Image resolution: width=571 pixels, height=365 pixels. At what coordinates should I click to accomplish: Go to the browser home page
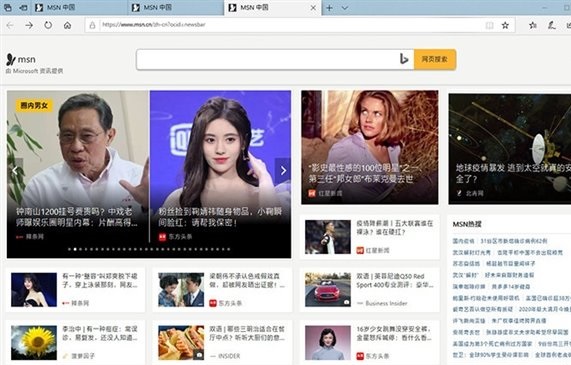67,25
